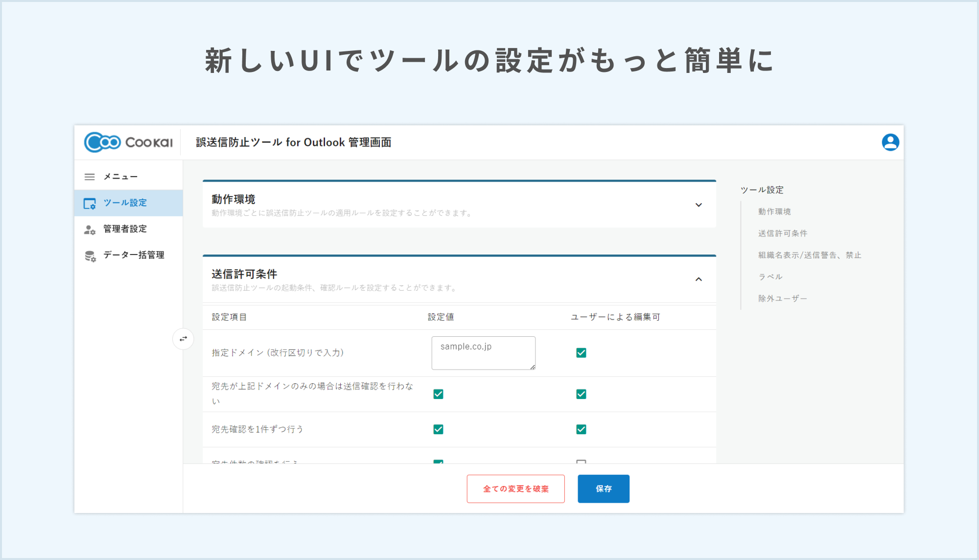Jump to 組織名表示/送信警告、禁止 in outline
The height and width of the screenshot is (560, 979).
pyautogui.click(x=810, y=255)
